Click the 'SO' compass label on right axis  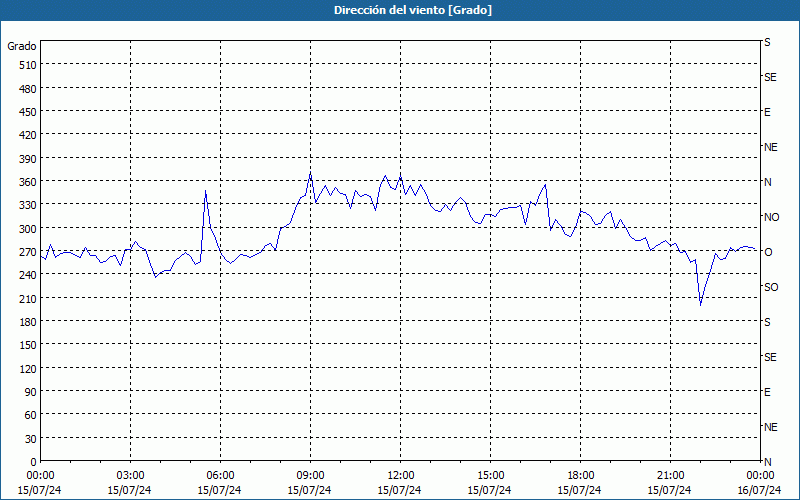click(x=770, y=287)
